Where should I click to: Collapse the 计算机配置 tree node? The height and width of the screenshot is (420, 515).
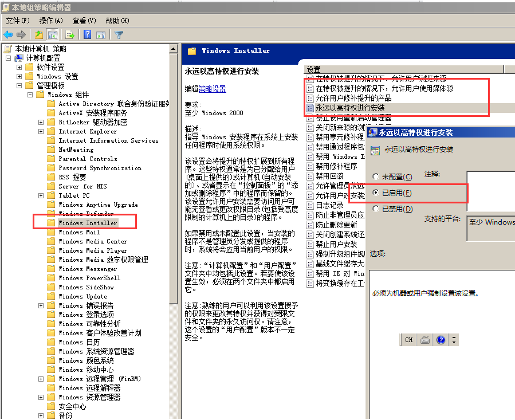point(9,58)
